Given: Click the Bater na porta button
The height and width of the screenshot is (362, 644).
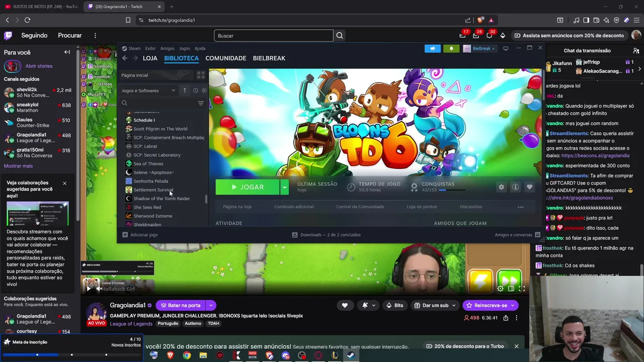Looking at the screenshot, I should pyautogui.click(x=181, y=305).
